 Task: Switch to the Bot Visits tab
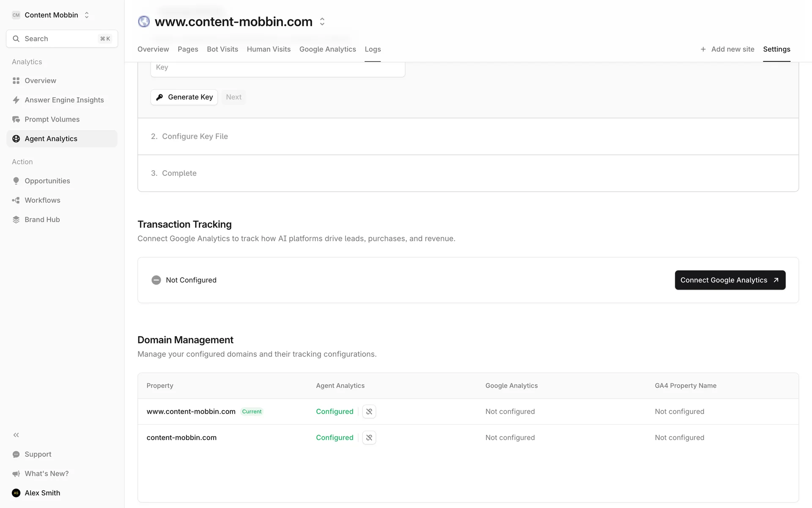tap(222, 49)
